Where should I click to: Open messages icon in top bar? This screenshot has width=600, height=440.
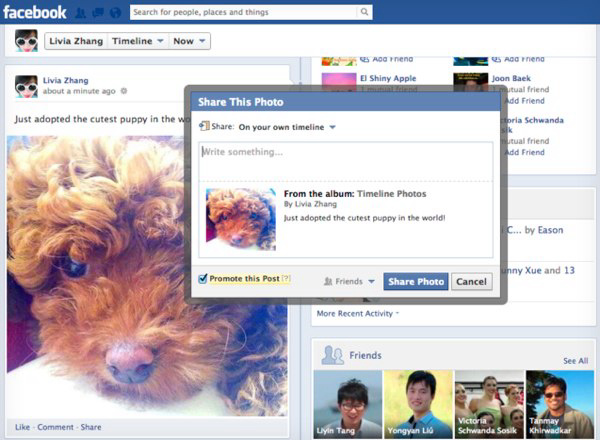click(98, 13)
